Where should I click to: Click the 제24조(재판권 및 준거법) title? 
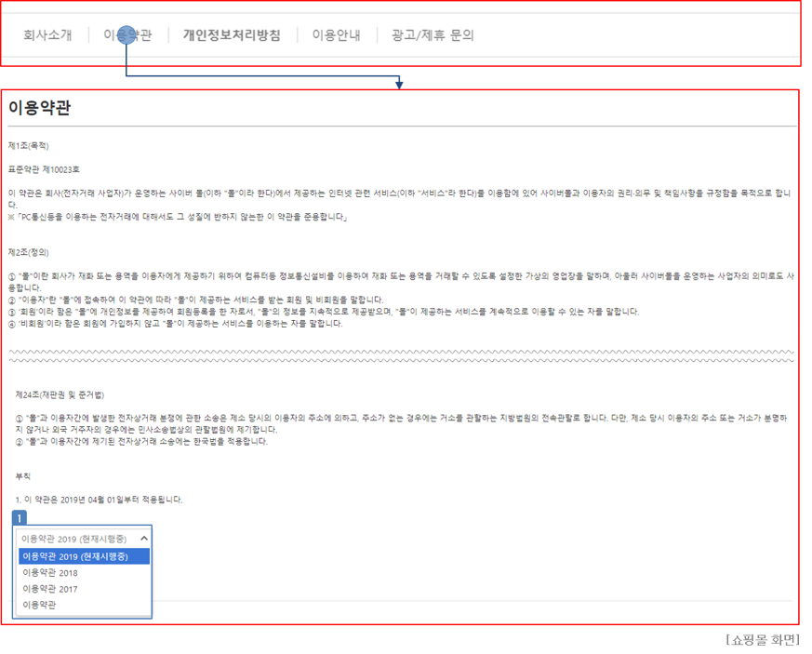click(x=60, y=395)
